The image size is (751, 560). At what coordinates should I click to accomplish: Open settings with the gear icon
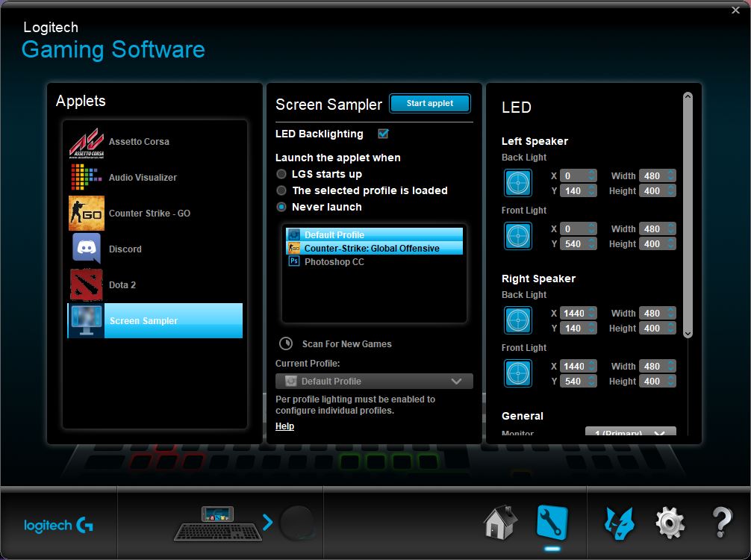pyautogui.click(x=670, y=523)
